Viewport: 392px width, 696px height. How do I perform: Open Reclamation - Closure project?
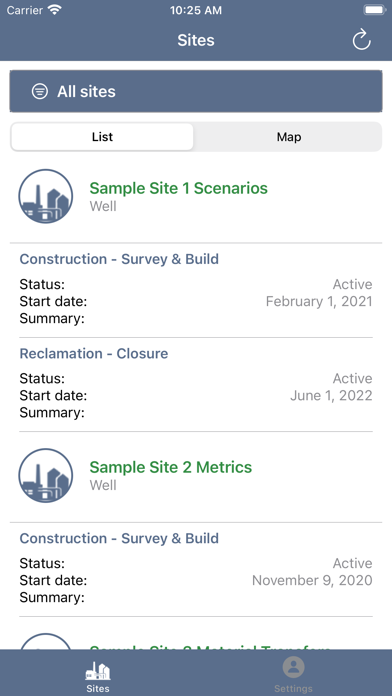pos(94,354)
